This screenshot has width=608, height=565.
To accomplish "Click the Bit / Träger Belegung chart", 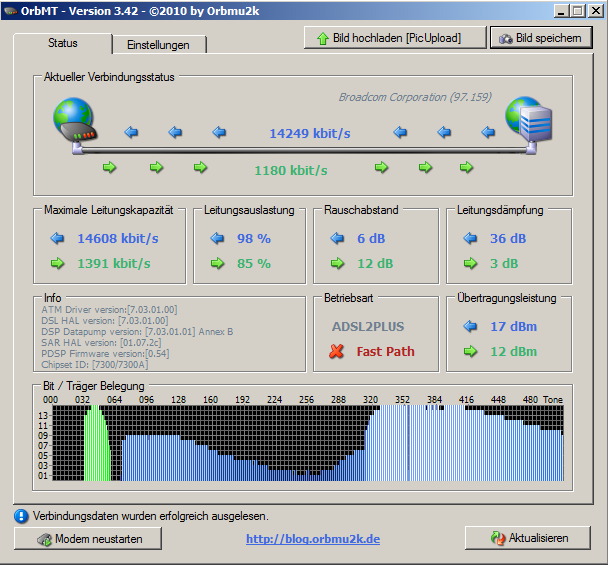I will coord(305,440).
